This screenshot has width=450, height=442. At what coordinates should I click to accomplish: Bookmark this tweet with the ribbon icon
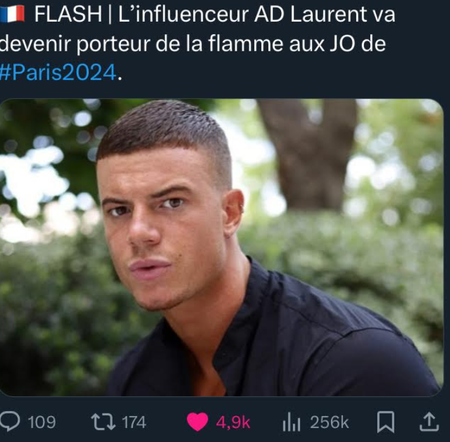tap(386, 422)
